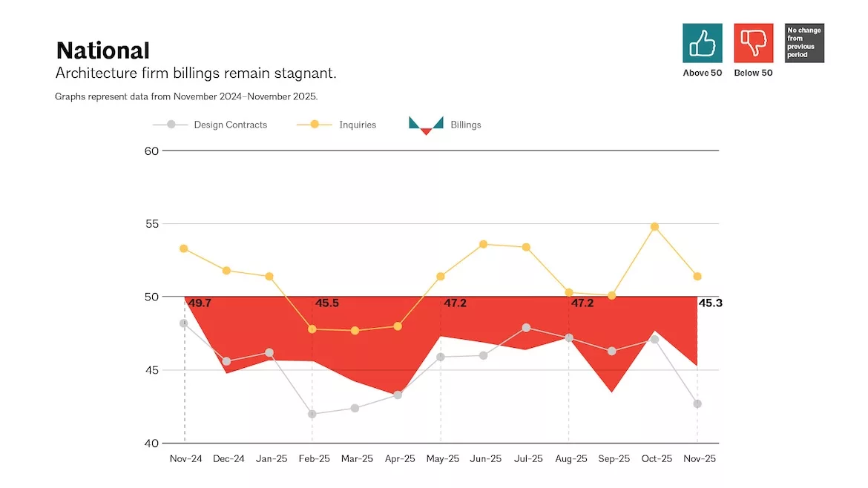Click the May-25 axis label
The width and height of the screenshot is (868, 488).
click(443, 458)
